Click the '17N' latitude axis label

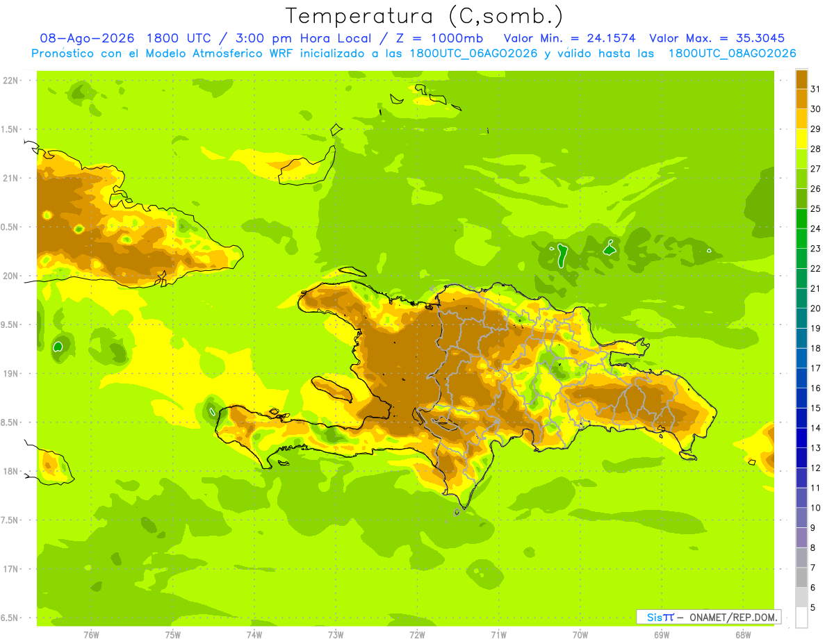10,569
